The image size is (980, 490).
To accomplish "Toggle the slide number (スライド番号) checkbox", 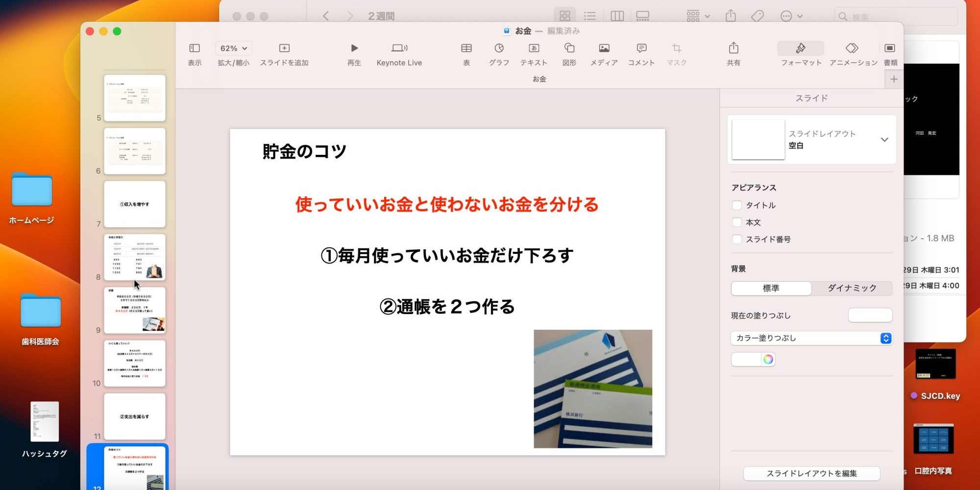I will [736, 240].
